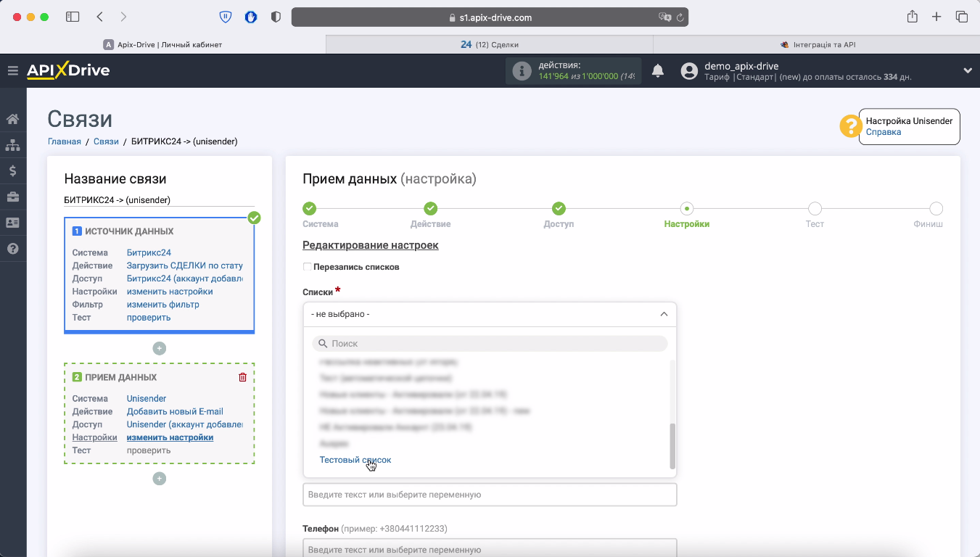Click the Система step in the progress bar
The image size is (980, 557).
310,209
